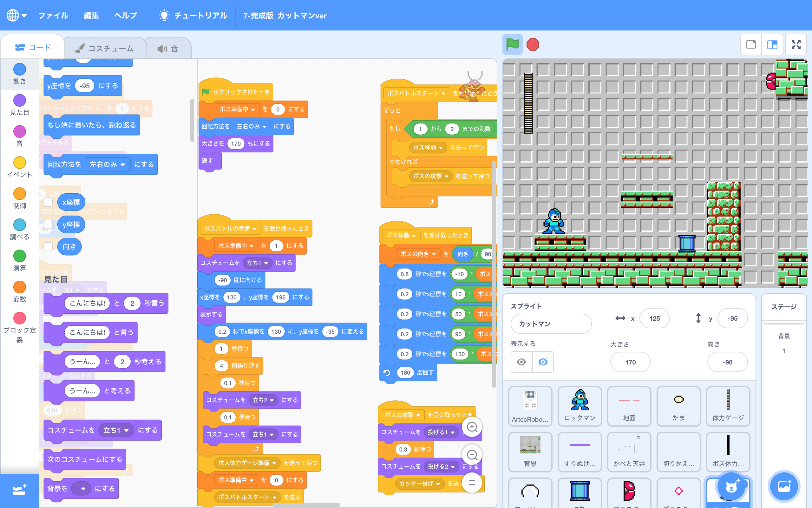Select the たま sprite
Viewport: 812px width, 508px height.
pos(678,406)
